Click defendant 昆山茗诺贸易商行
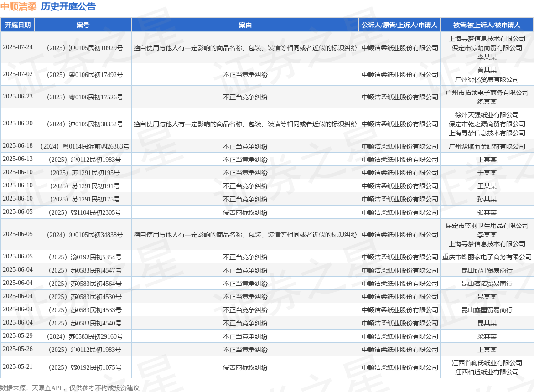Image resolution: width=534 pixels, height=392 pixels. [487, 284]
